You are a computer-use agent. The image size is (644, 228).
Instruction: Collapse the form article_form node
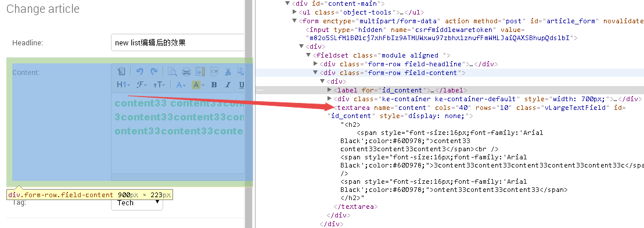[x=294, y=20]
